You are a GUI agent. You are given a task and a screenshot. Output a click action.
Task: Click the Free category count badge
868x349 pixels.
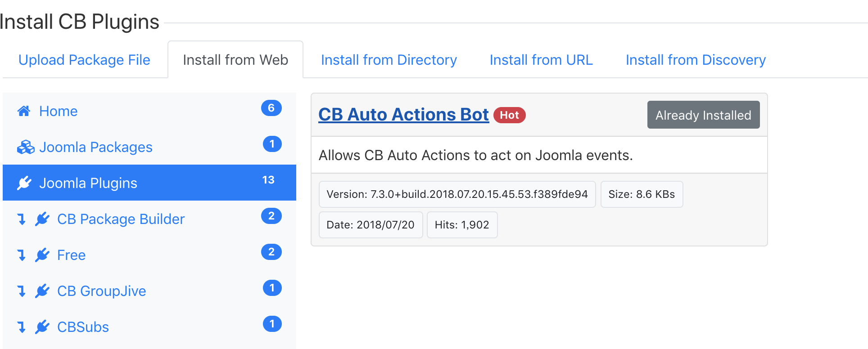point(271,252)
